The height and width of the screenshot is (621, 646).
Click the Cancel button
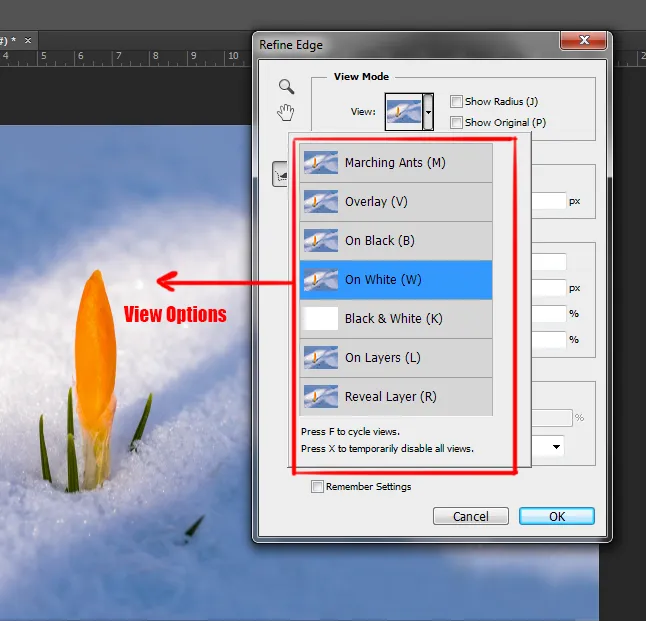point(470,516)
